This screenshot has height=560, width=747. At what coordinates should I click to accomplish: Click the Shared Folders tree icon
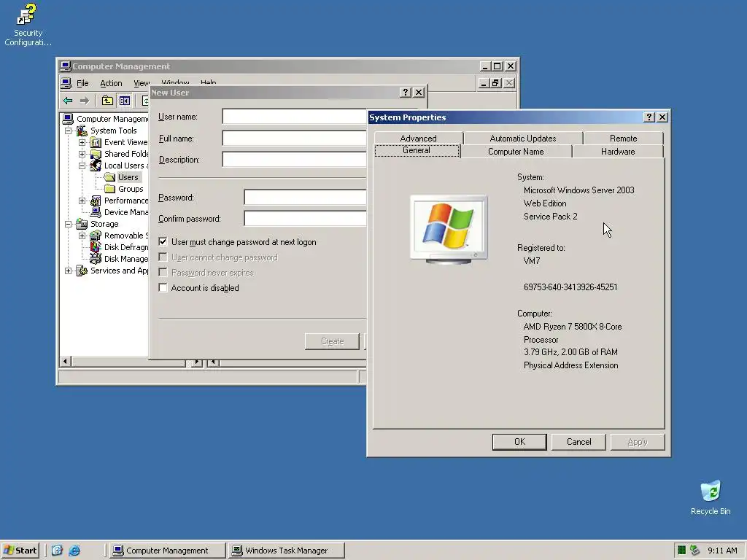[96, 154]
